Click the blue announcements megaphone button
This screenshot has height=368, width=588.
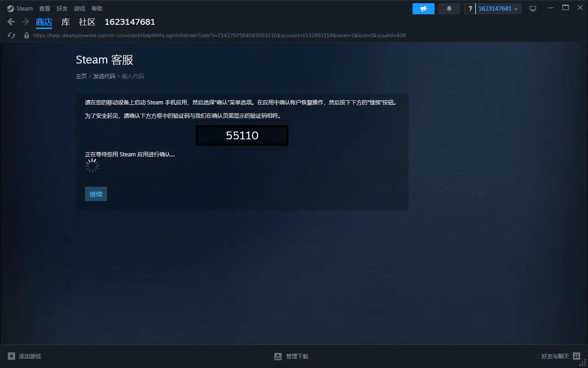pos(424,9)
